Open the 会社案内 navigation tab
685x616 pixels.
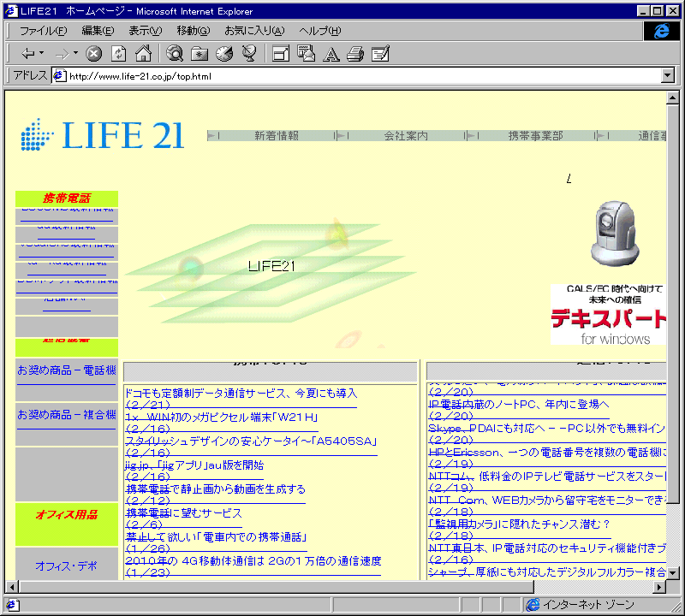(406, 136)
